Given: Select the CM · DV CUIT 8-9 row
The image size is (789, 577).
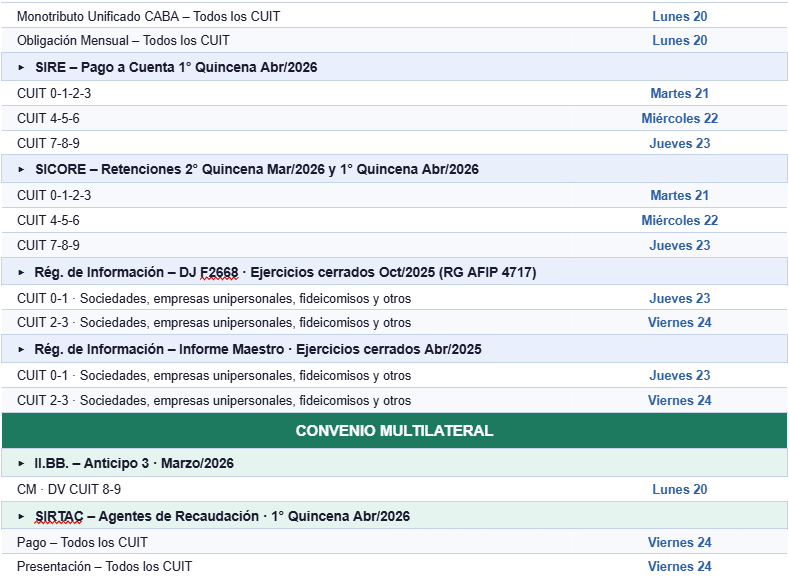Looking at the screenshot, I should coord(69,490).
